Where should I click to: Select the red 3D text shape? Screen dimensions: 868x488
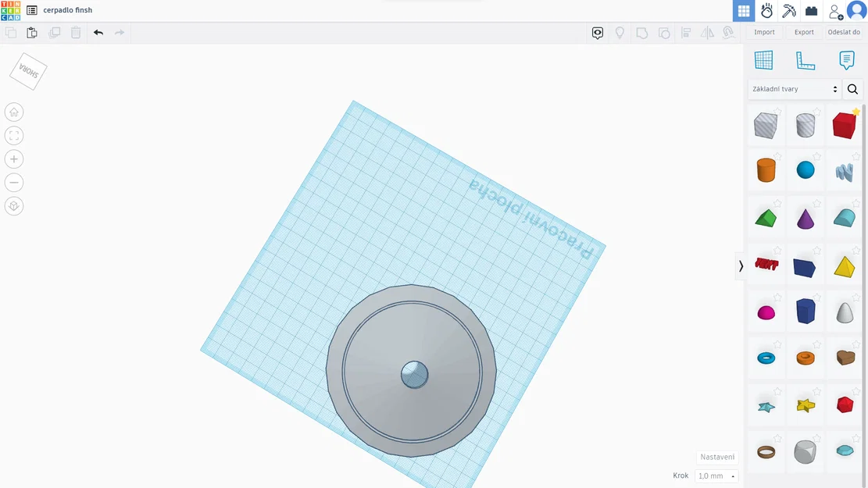click(x=766, y=264)
